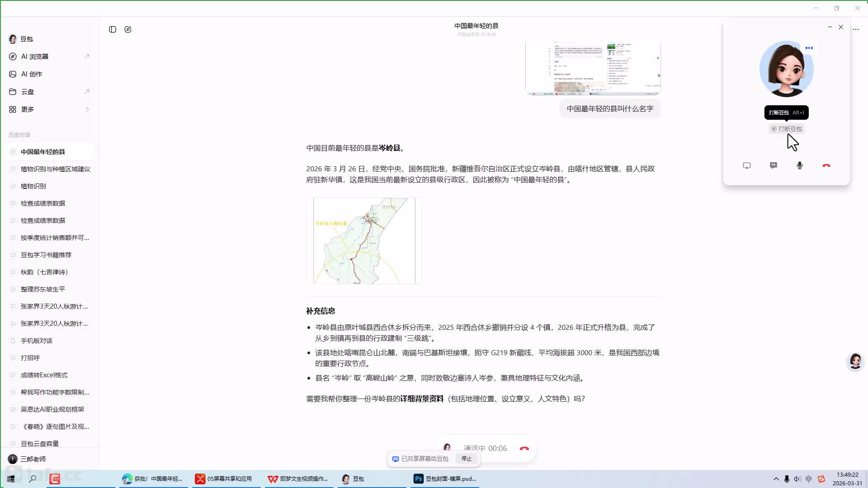The image size is (868, 488).
Task: Open the more options ellipsis at top right
Action: 856,29
